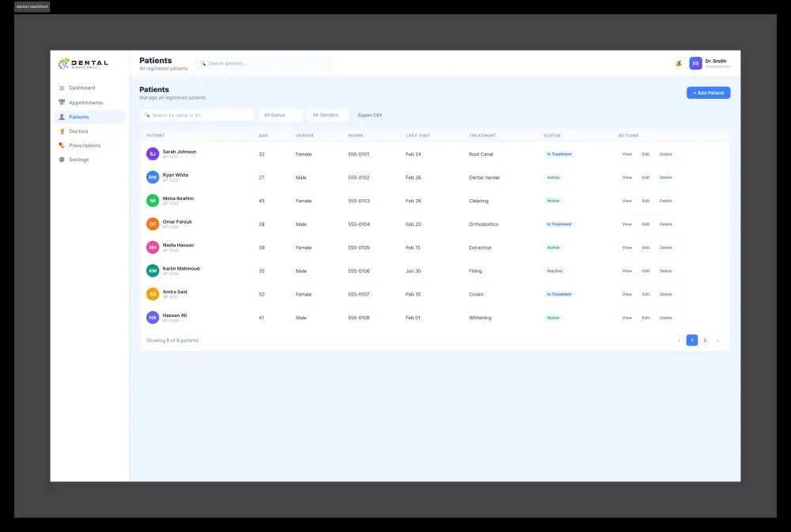The height and width of the screenshot is (532, 791).
Task: Edit the Omar Farouk record
Action: click(x=645, y=224)
